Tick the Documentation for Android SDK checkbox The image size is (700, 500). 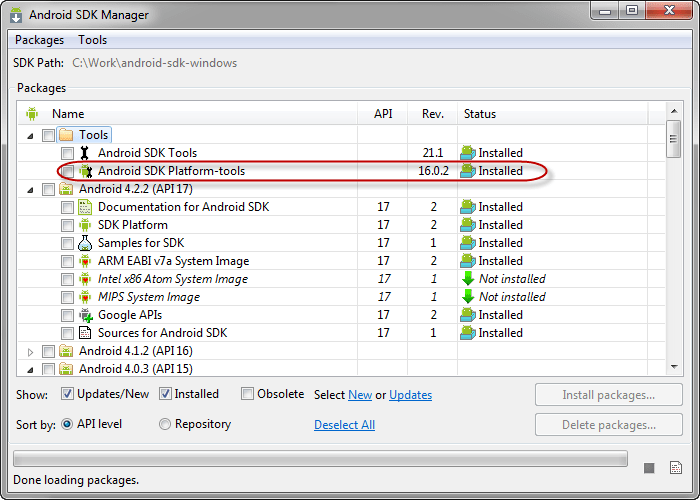(67, 207)
